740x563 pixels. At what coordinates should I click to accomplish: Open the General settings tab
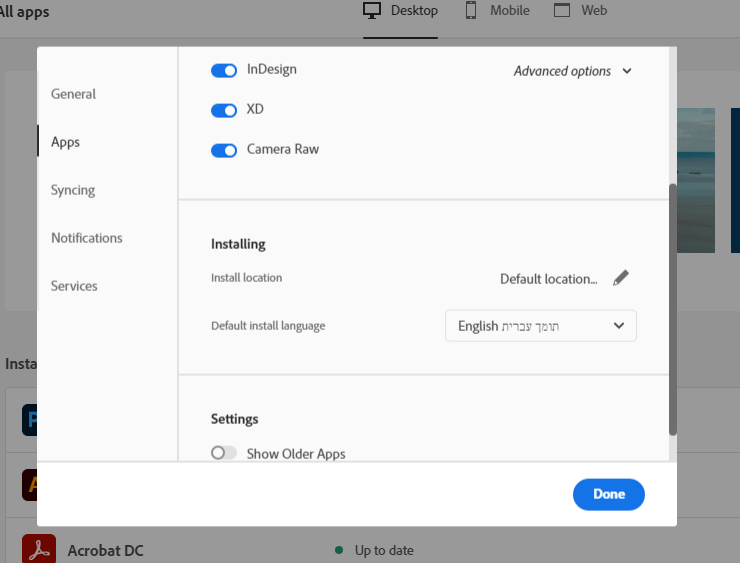coord(74,94)
